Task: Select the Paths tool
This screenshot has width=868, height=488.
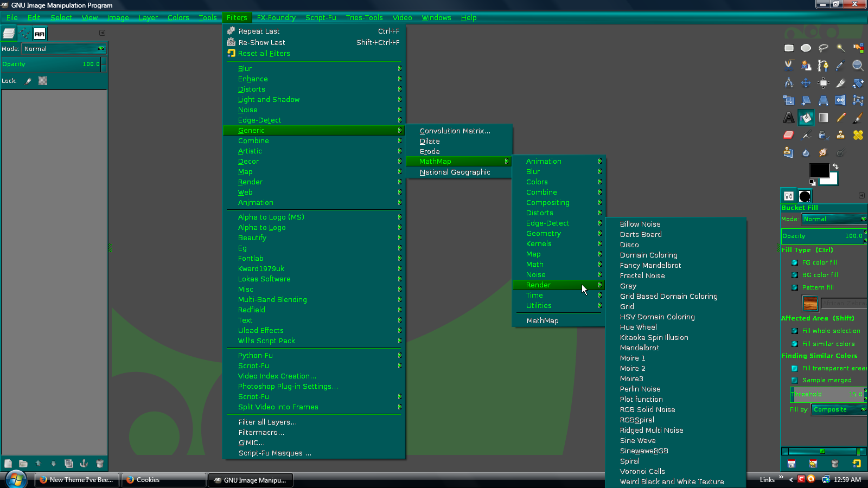Action: [824, 66]
